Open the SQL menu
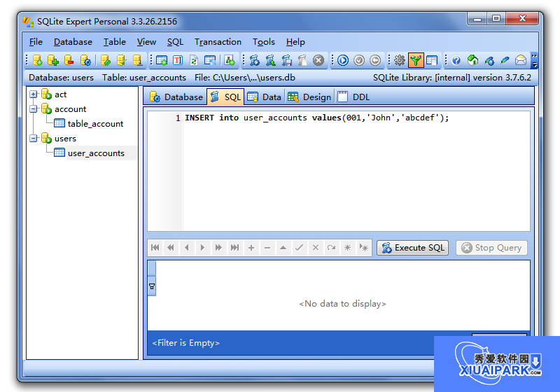 [175, 42]
